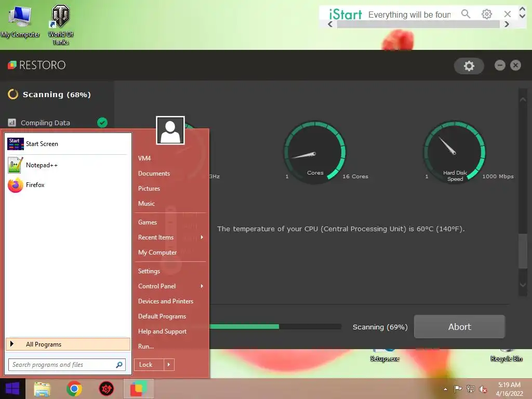
Task: Click the Abort scan button
Action: [x=459, y=326]
